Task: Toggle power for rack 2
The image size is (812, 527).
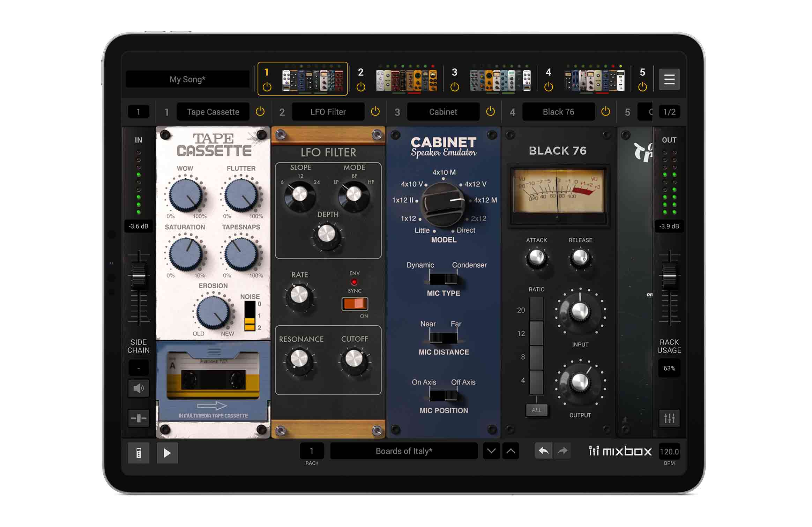Action: pos(361,87)
